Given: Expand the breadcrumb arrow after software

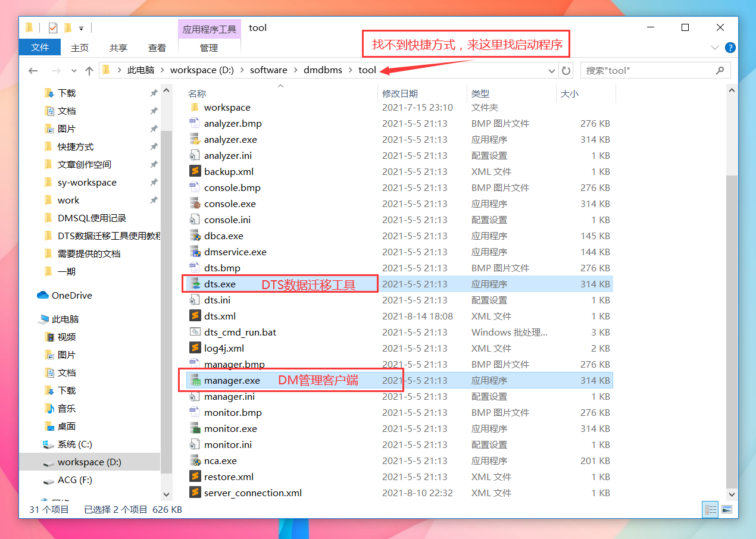Looking at the screenshot, I should pos(295,70).
